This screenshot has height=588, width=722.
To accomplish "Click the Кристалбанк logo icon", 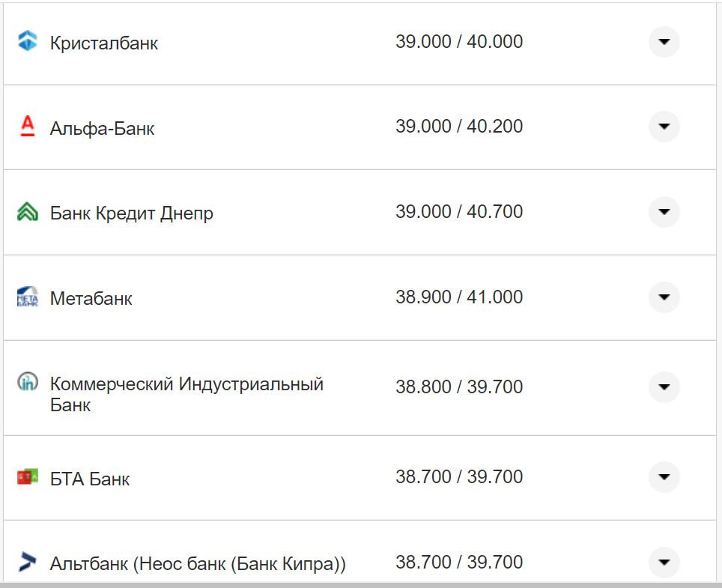I will pyautogui.click(x=28, y=42).
